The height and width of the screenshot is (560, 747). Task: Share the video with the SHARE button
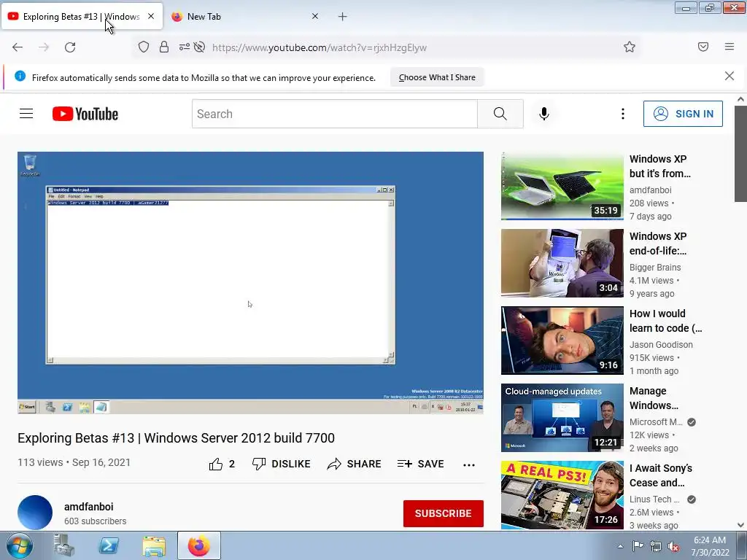pyautogui.click(x=354, y=464)
